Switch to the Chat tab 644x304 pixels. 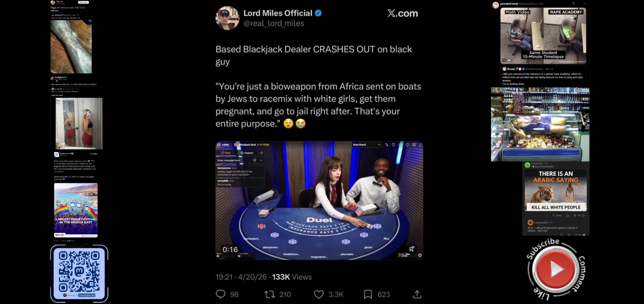click(225, 153)
